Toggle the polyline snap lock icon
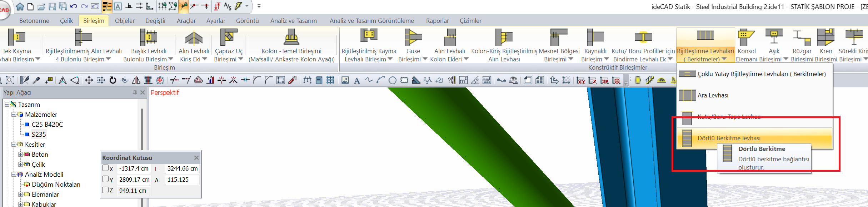This screenshot has width=868, height=207. pyautogui.click(x=173, y=6)
